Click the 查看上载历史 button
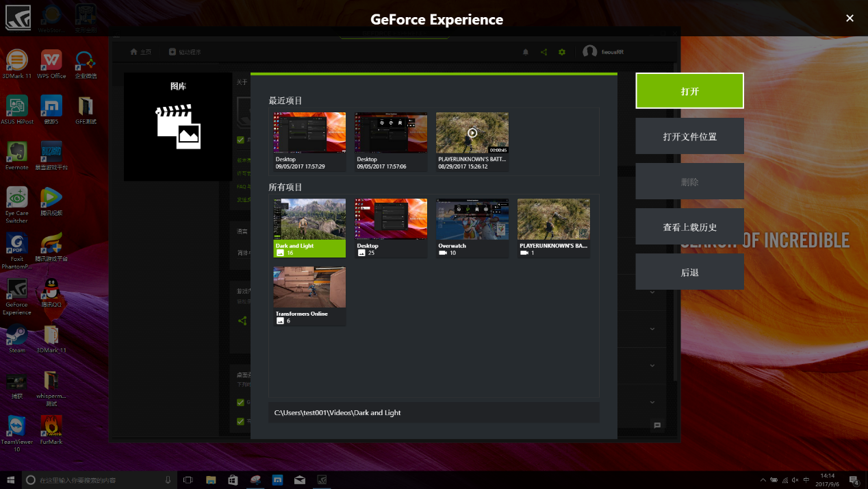Image resolution: width=868 pixels, height=489 pixels. [x=689, y=227]
